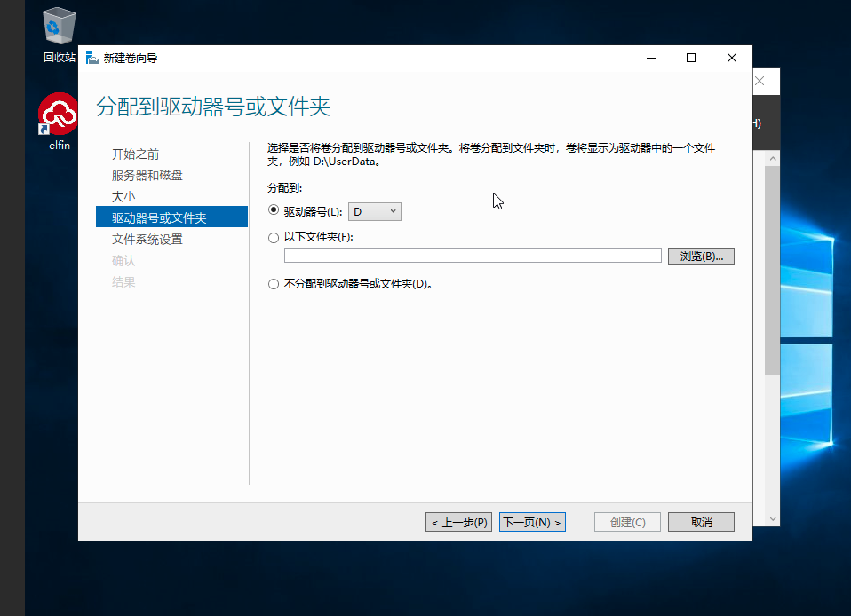
Task: Open the 开始之前 wizard step
Action: pos(136,154)
